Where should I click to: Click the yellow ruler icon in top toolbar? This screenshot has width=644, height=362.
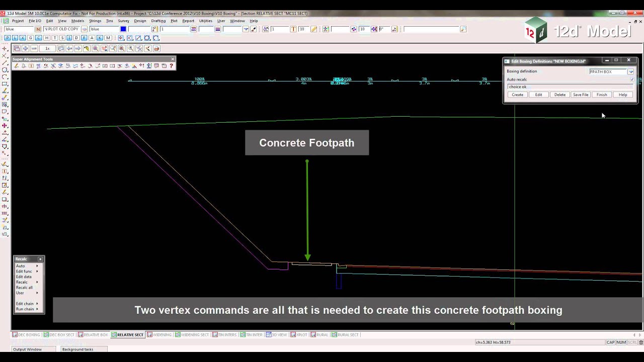tap(314, 29)
